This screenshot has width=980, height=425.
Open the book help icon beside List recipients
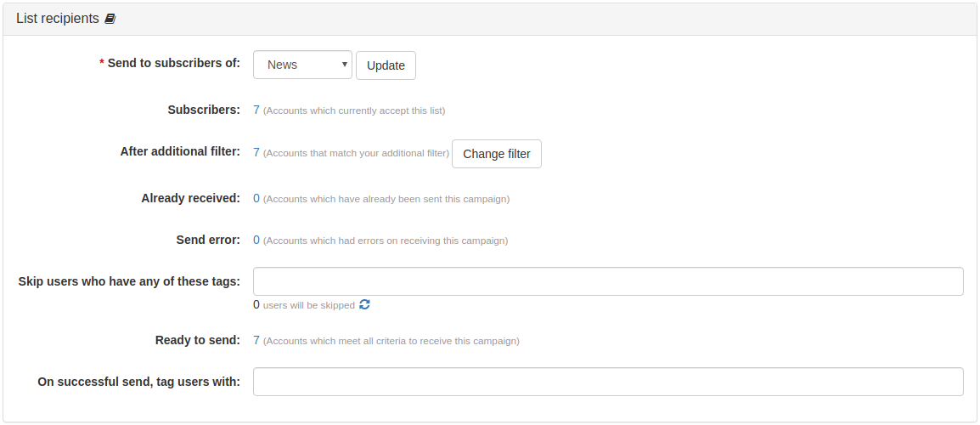[110, 19]
